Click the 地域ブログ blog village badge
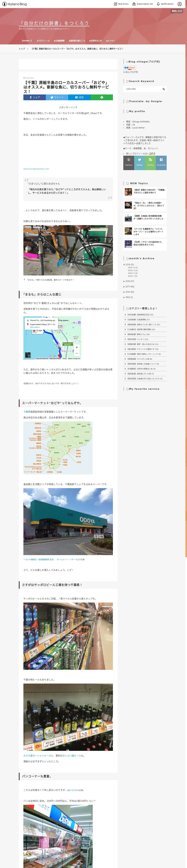This screenshot has width=187, height=868. point(130,68)
